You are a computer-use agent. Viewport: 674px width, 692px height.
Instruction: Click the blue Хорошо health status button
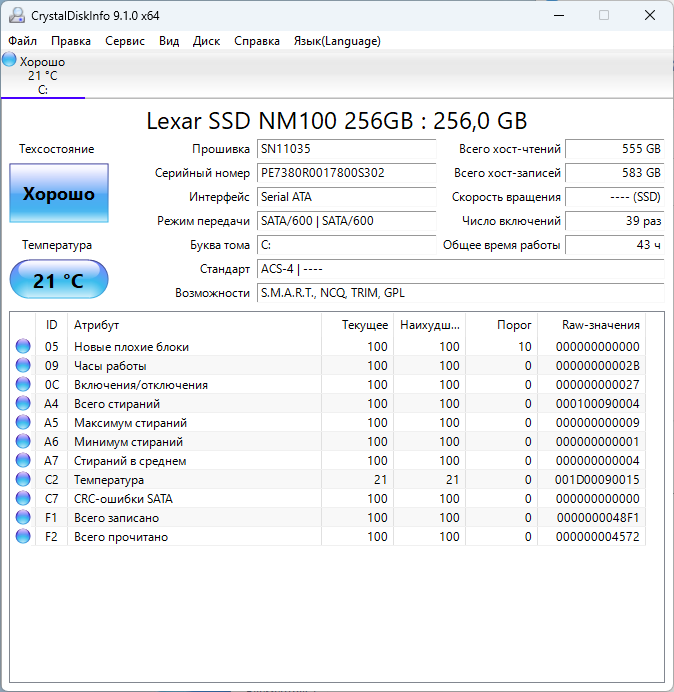click(59, 194)
